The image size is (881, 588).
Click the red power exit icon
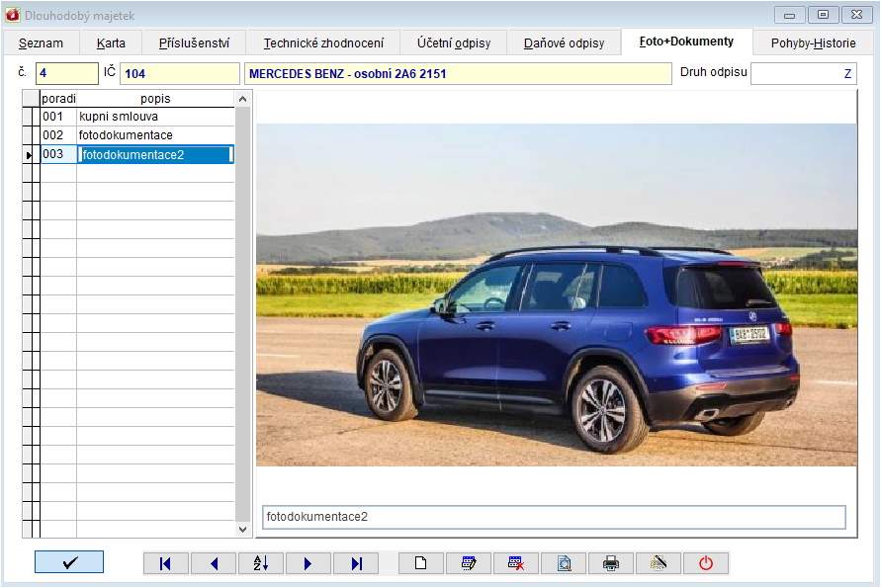pyautogui.click(x=706, y=563)
